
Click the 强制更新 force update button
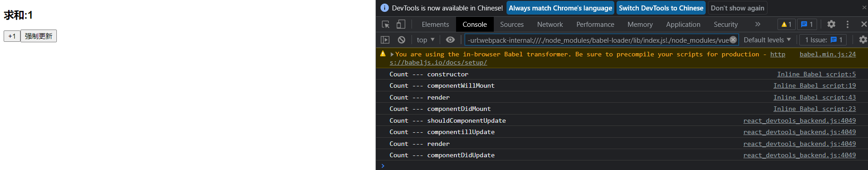click(39, 36)
